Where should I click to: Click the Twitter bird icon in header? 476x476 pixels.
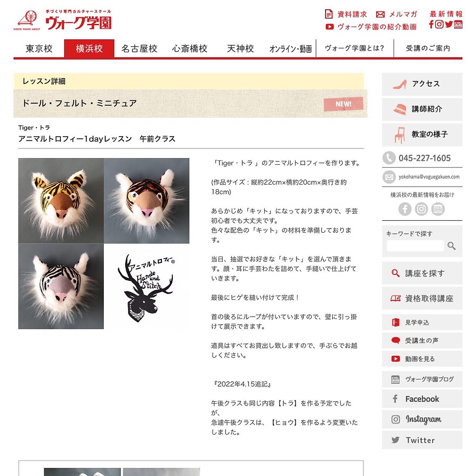449,24
